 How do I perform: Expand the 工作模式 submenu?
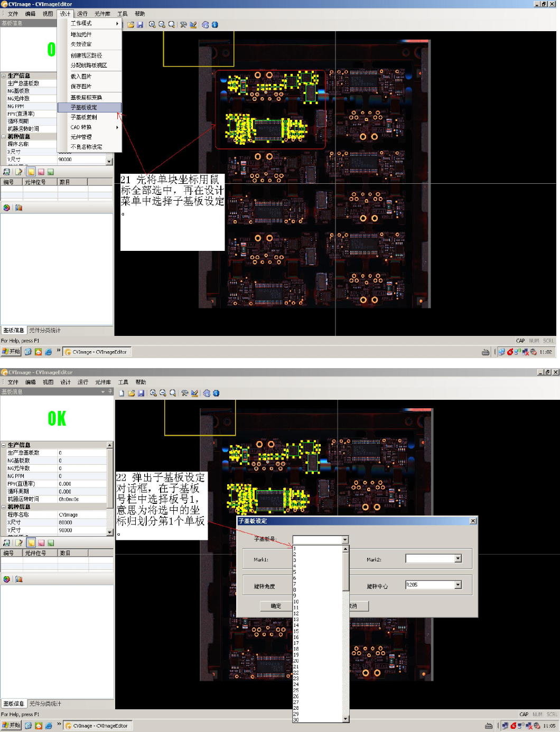tap(90, 23)
